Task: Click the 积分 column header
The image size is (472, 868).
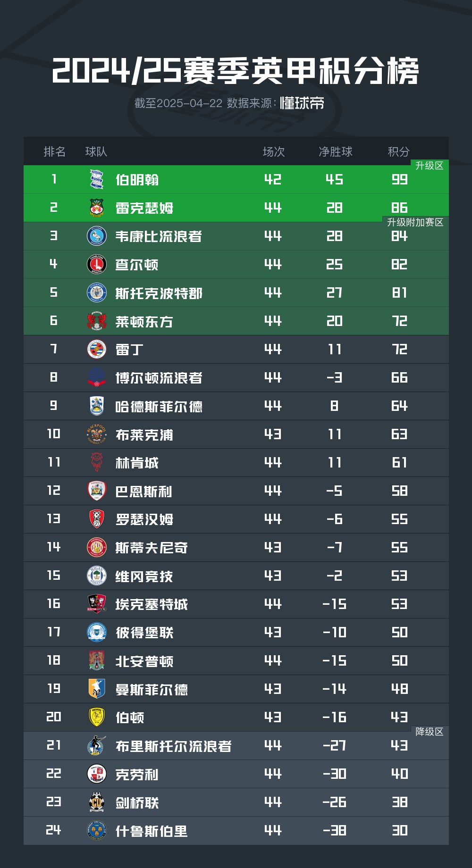Action: coord(399,151)
